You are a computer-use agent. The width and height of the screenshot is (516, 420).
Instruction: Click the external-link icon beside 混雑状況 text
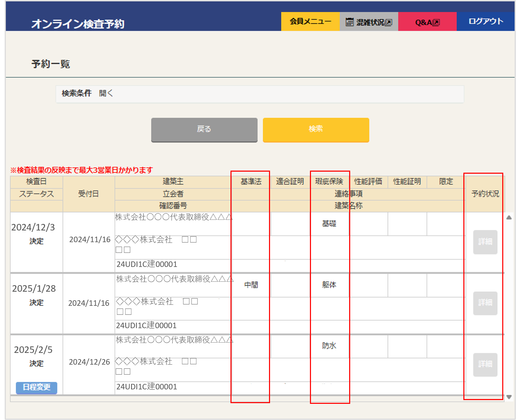click(x=389, y=22)
